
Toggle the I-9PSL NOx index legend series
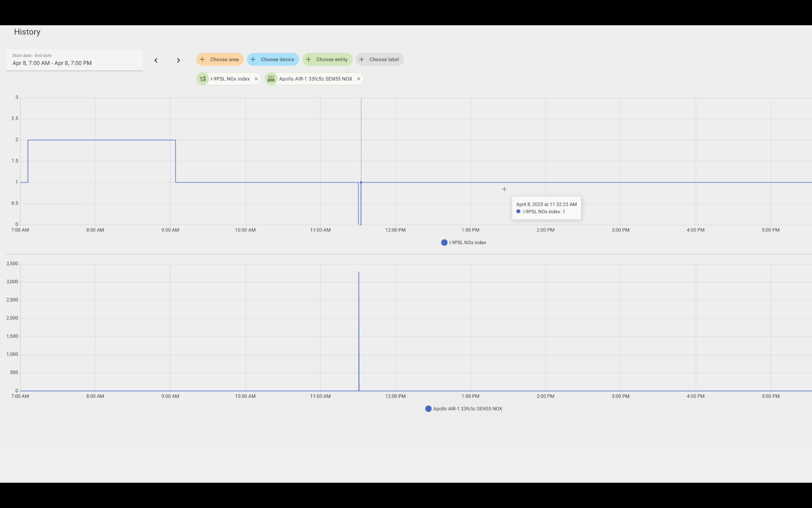[467, 243]
